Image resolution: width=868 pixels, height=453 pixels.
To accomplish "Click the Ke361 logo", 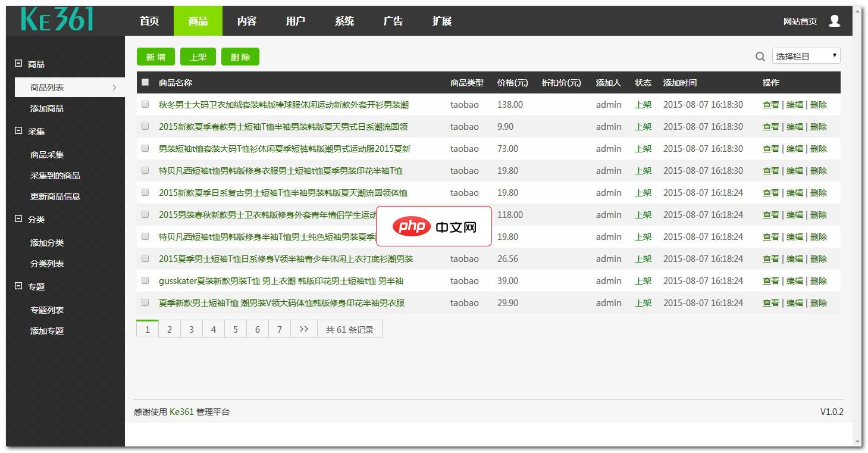I will click(x=57, y=19).
